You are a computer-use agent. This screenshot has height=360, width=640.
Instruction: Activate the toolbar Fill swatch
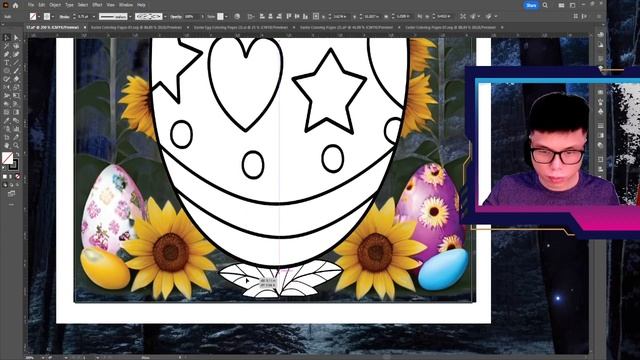pyautogui.click(x=7, y=158)
